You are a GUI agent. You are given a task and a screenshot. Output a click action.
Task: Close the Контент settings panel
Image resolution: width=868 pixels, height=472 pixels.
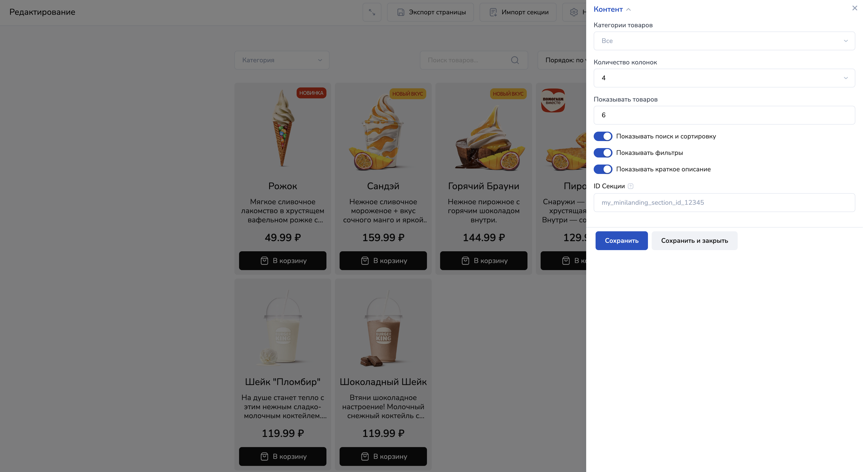pos(854,8)
